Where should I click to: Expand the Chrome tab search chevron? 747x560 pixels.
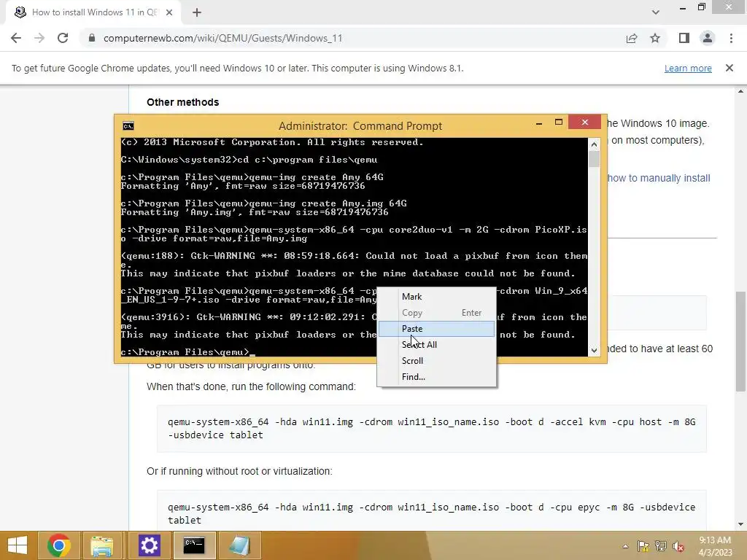tap(656, 12)
